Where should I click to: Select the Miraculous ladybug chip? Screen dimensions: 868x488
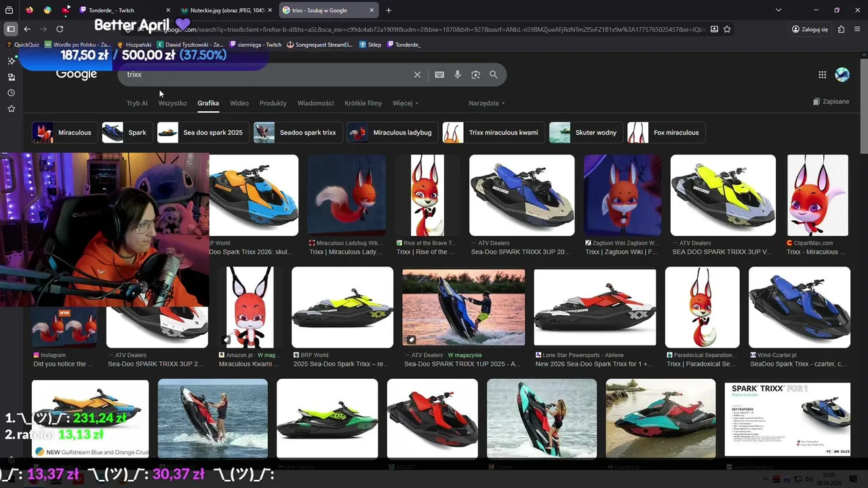tap(392, 132)
